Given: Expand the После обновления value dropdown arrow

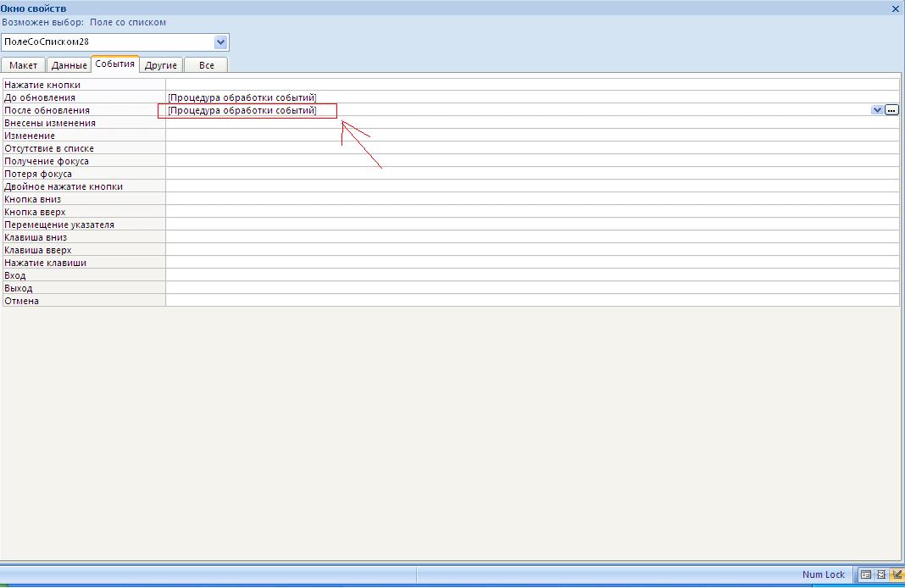Looking at the screenshot, I should [x=877, y=109].
